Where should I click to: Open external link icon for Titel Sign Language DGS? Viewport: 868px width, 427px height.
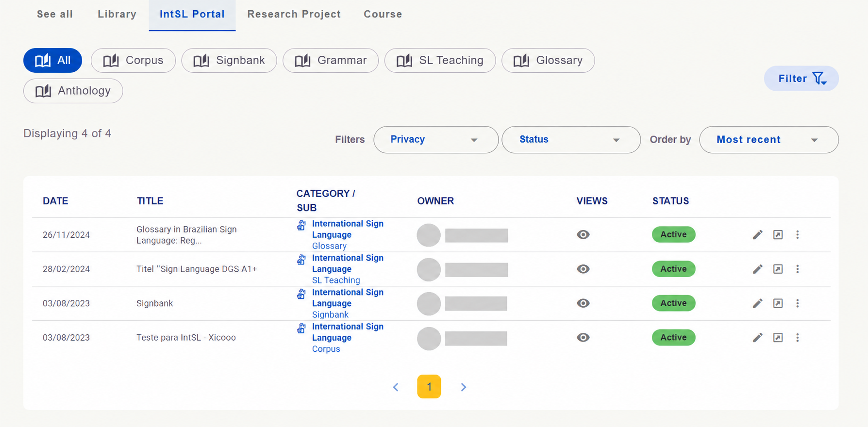coord(778,269)
